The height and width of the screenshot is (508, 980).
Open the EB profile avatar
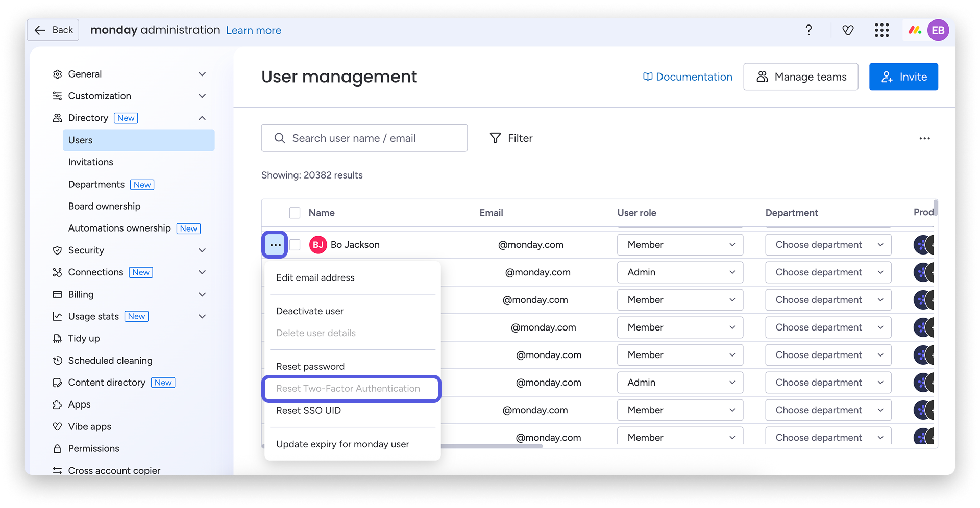pyautogui.click(x=938, y=30)
